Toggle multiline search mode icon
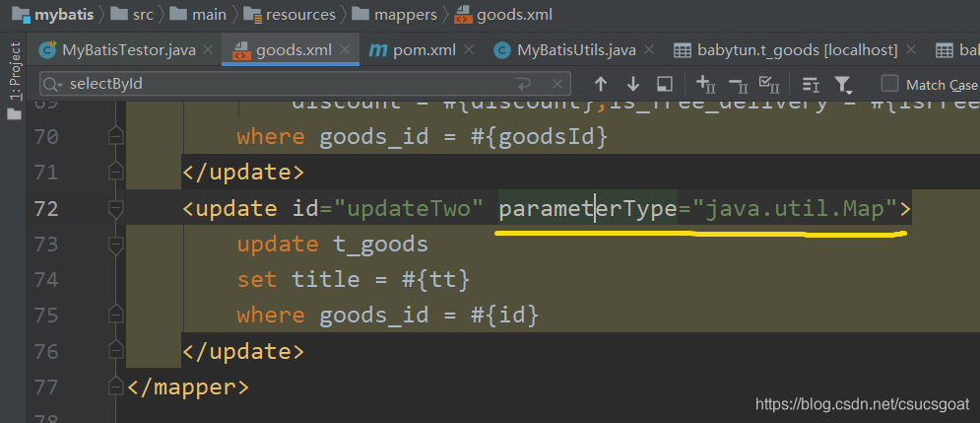 coord(811,85)
